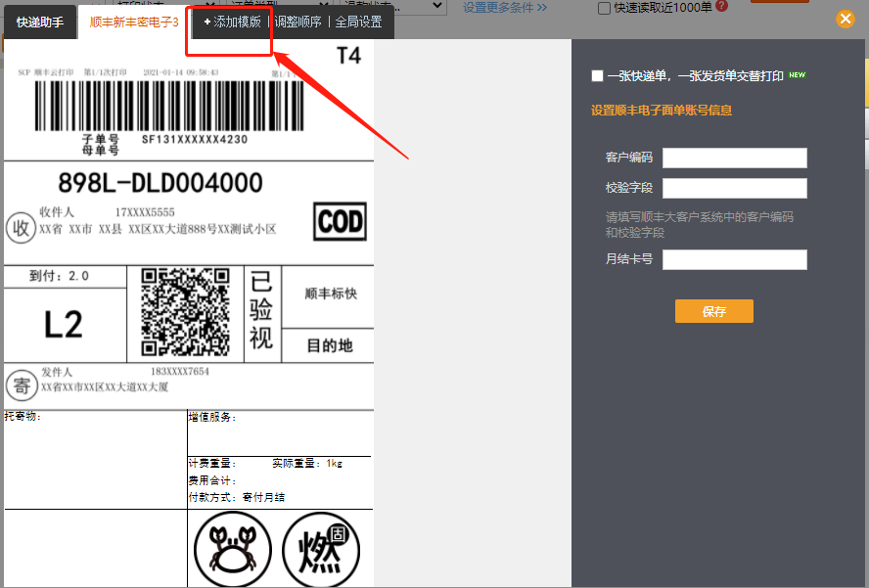Focus the 月结卡号 input field
Image resolution: width=869 pixels, height=588 pixels.
(734, 259)
